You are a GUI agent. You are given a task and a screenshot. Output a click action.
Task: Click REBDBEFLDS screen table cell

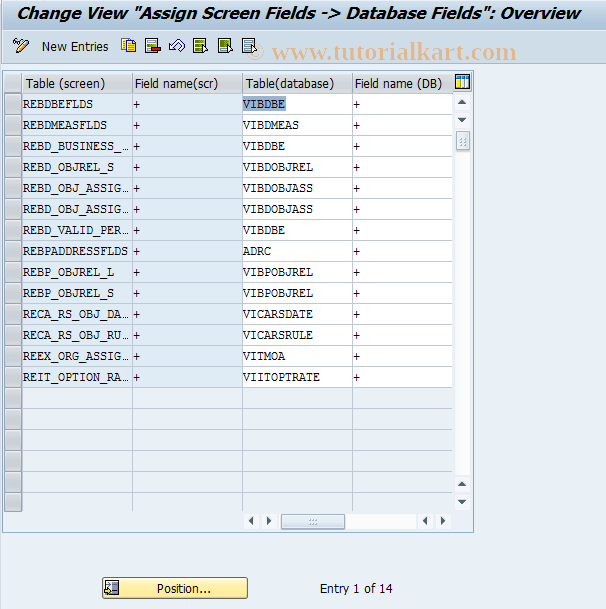click(77, 104)
